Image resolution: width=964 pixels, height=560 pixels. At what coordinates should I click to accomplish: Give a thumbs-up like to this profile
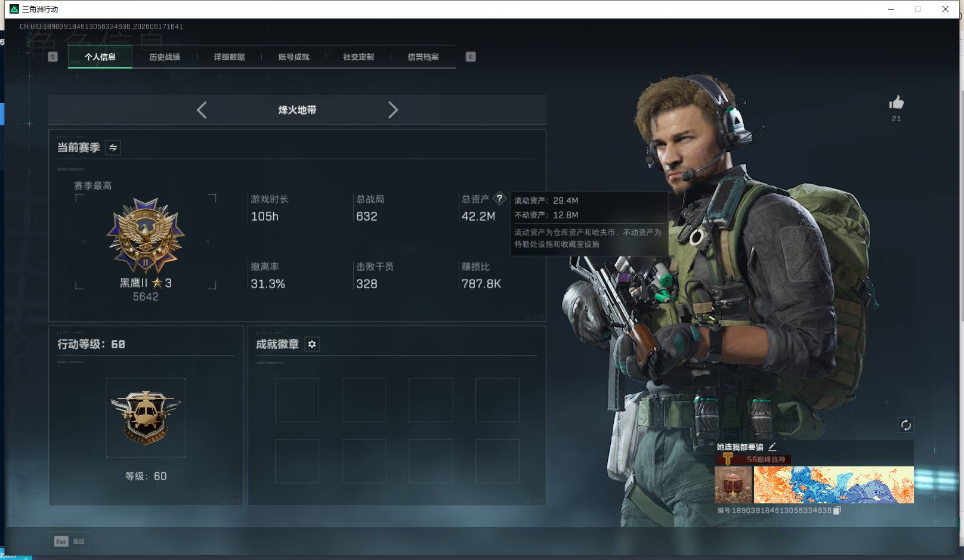click(x=896, y=103)
